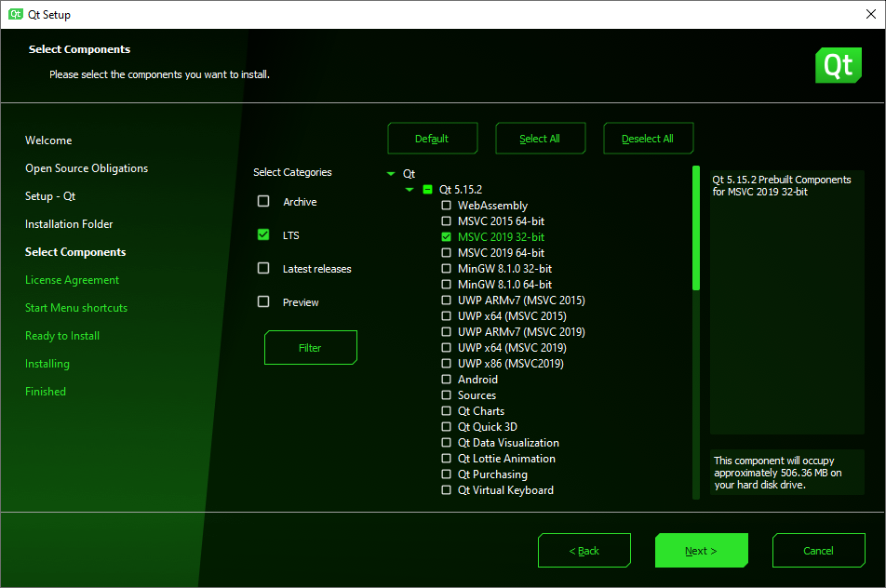Enable the Qt Charts component
This screenshot has height=588, width=886.
[446, 410]
